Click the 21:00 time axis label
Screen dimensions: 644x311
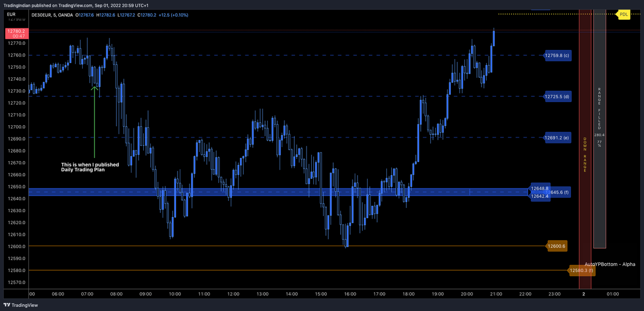click(x=496, y=294)
